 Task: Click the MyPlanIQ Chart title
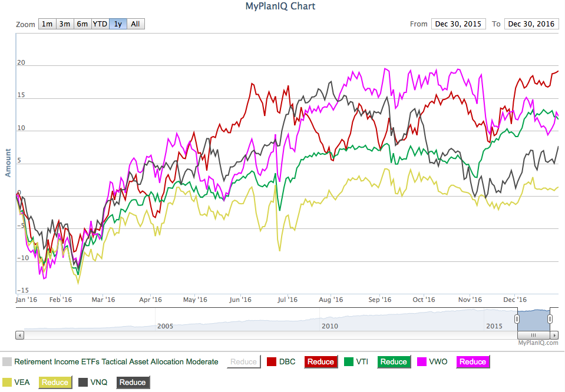280,6
